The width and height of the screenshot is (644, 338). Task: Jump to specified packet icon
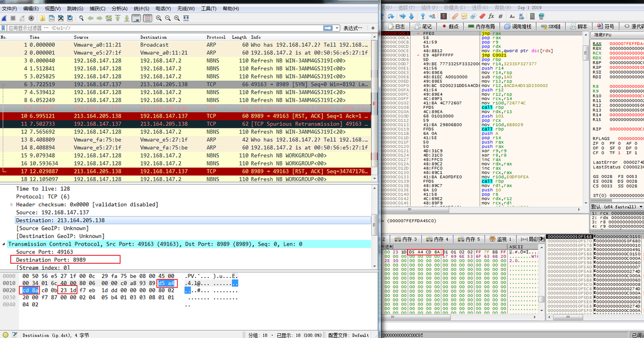click(109, 18)
